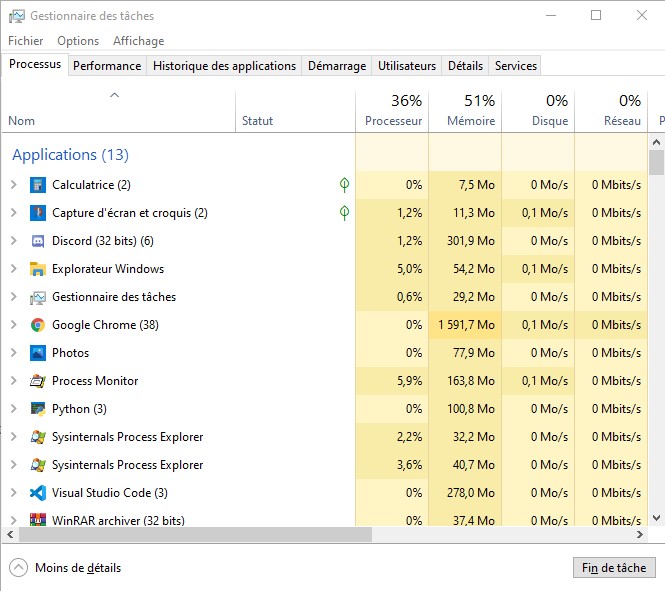Click the 278,0 Mo memory value
The width and height of the screenshot is (665, 591).
click(471, 493)
